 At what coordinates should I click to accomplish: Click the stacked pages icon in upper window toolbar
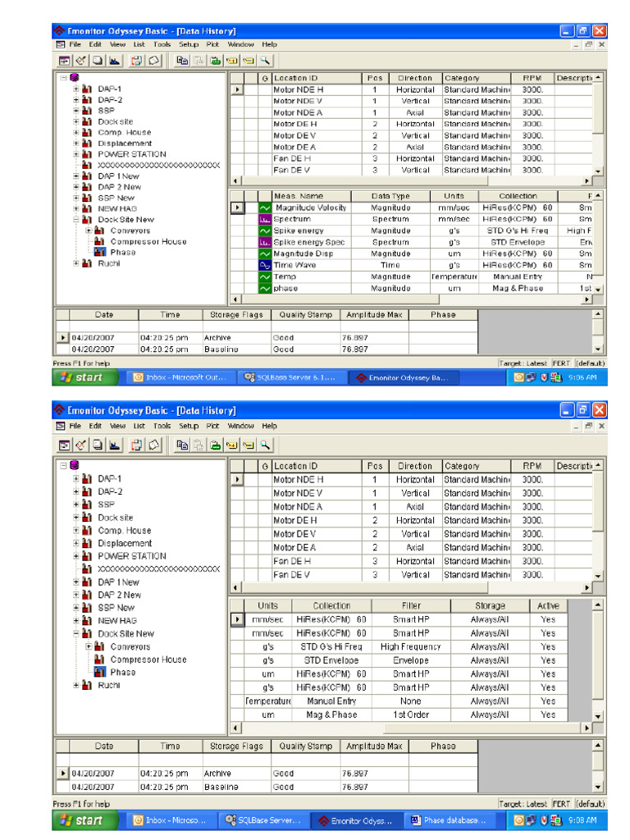tap(98, 61)
